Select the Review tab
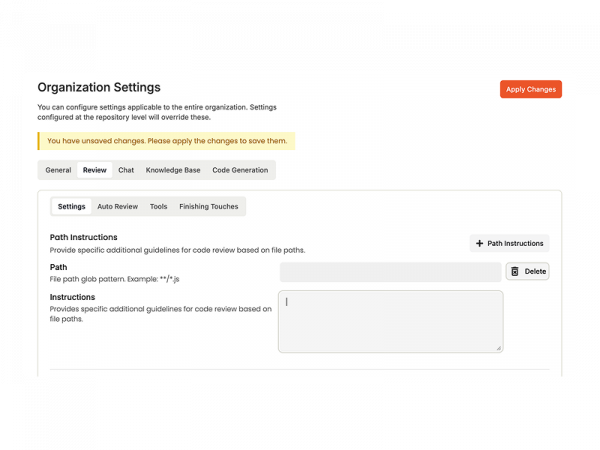The image size is (600, 450). [x=95, y=170]
